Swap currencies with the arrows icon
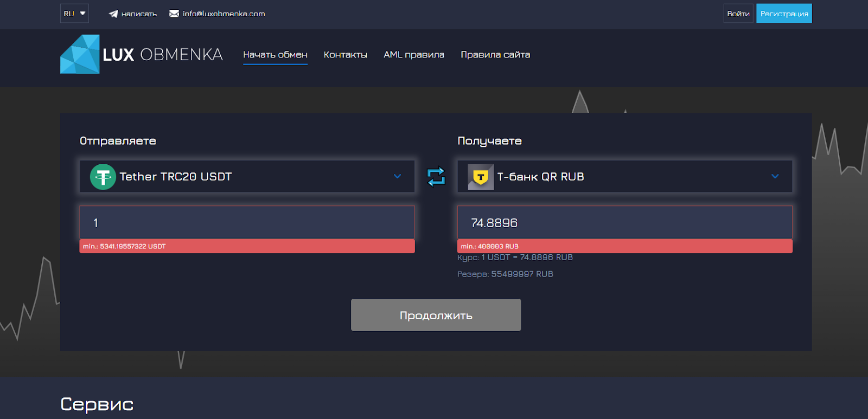 (x=436, y=177)
